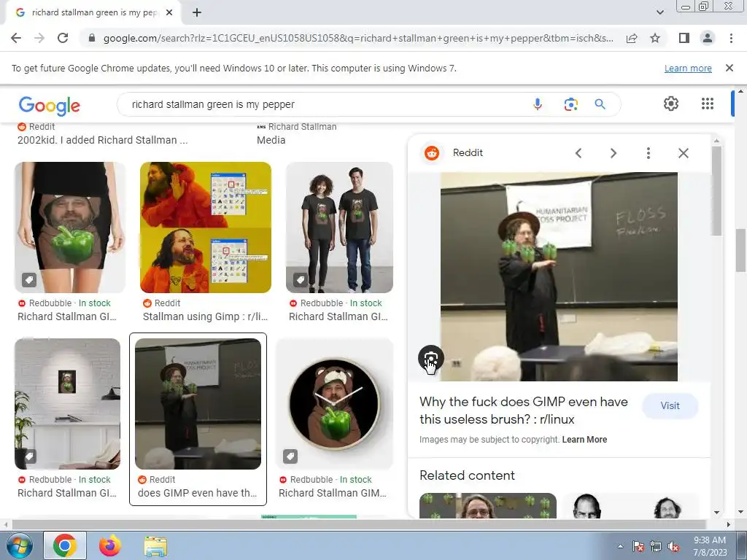
Task: Click the product tag on the skirt image
Action: (x=29, y=280)
